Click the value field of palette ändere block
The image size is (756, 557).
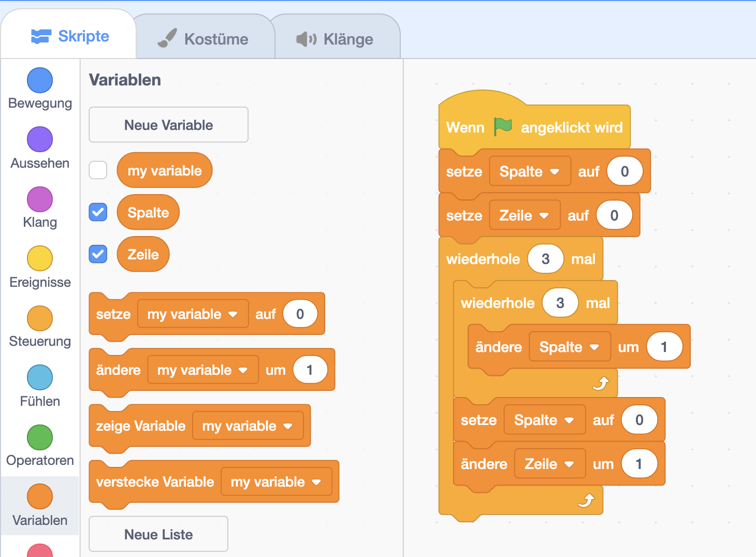click(310, 370)
